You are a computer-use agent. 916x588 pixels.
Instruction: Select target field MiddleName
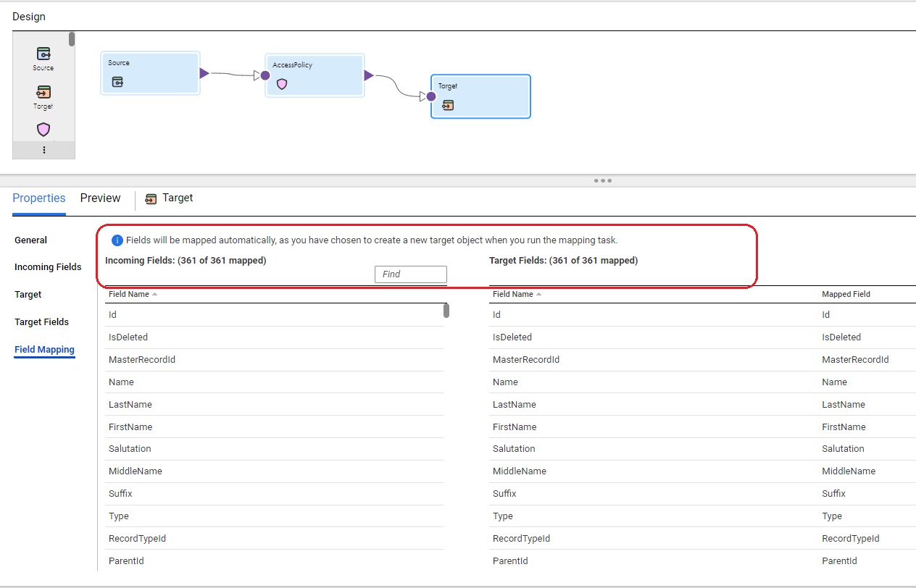coord(520,471)
